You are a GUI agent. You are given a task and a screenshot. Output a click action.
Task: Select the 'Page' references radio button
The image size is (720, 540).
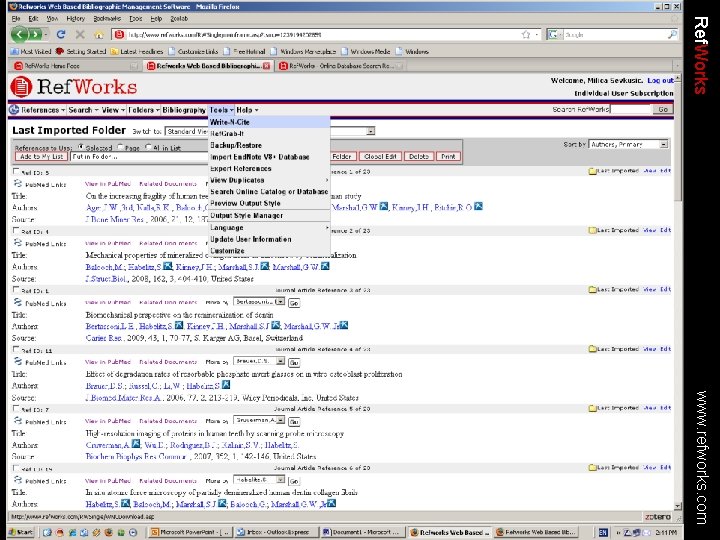[120, 147]
